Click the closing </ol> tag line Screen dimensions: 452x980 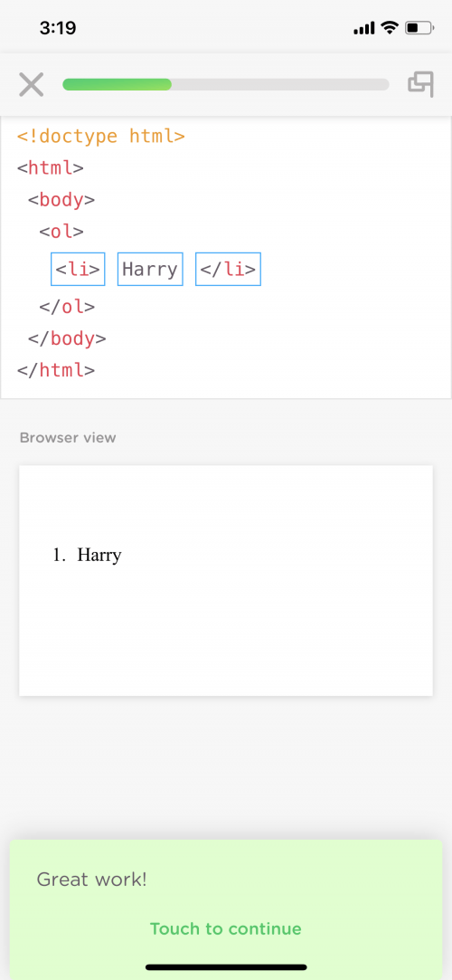pos(67,307)
